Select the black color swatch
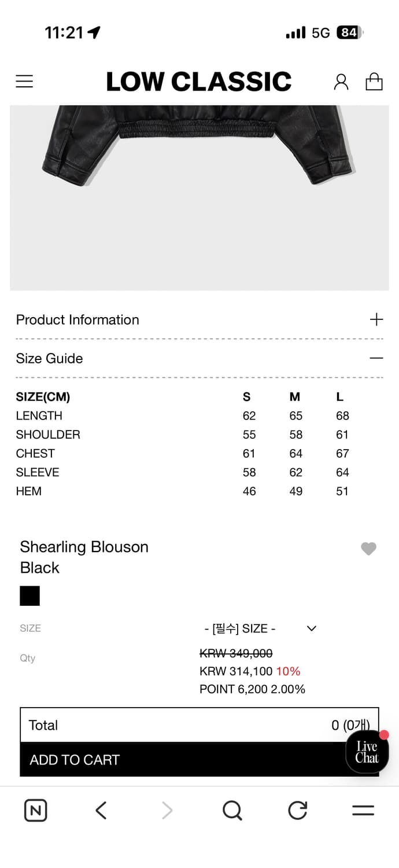 click(x=30, y=596)
